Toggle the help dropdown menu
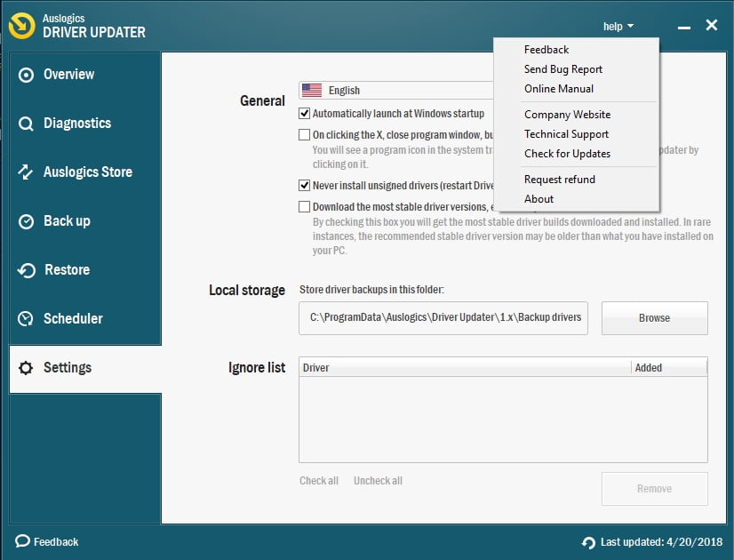734x560 pixels. point(618,26)
